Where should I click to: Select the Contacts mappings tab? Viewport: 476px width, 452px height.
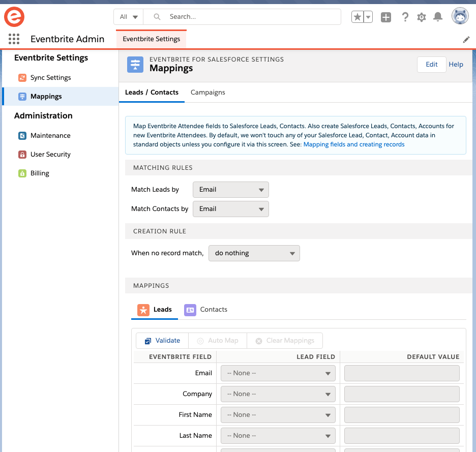point(205,310)
